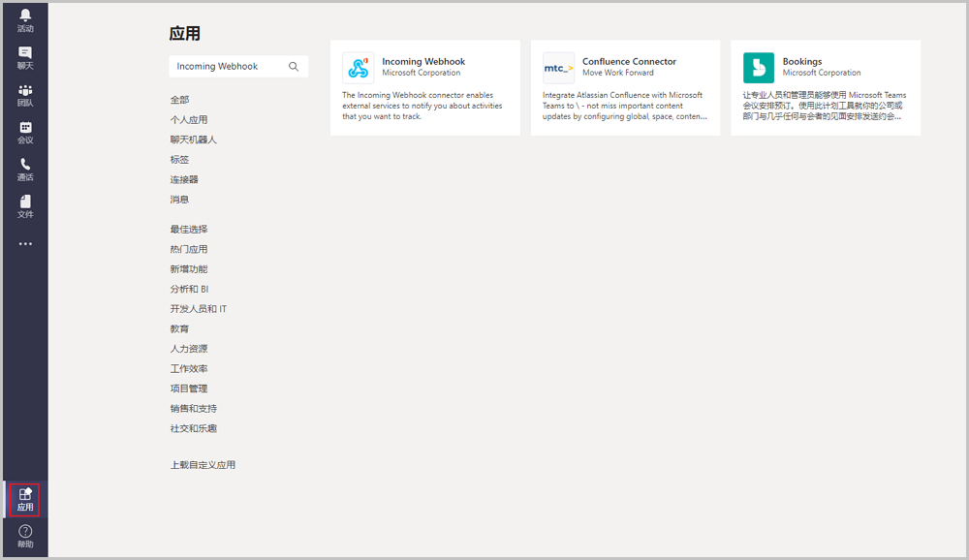Open the 活动 (Activity) bell icon
Viewport: 969px width, 560px height.
pos(25,20)
